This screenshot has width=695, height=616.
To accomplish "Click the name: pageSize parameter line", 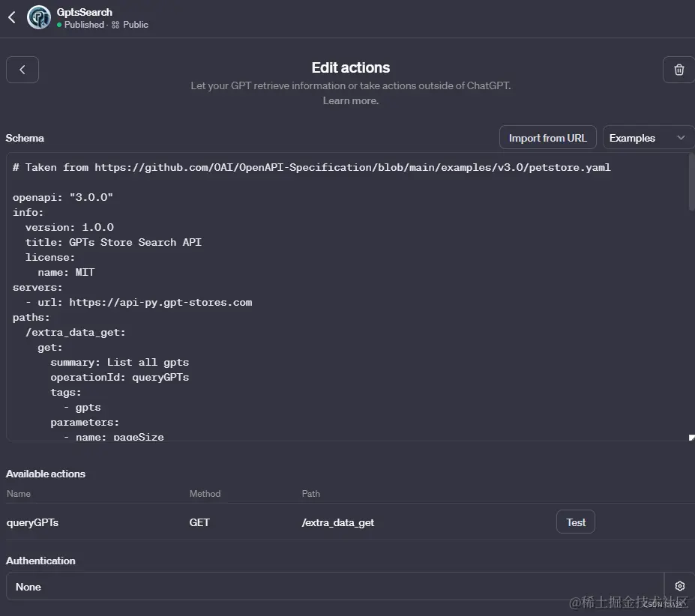I will (113, 436).
